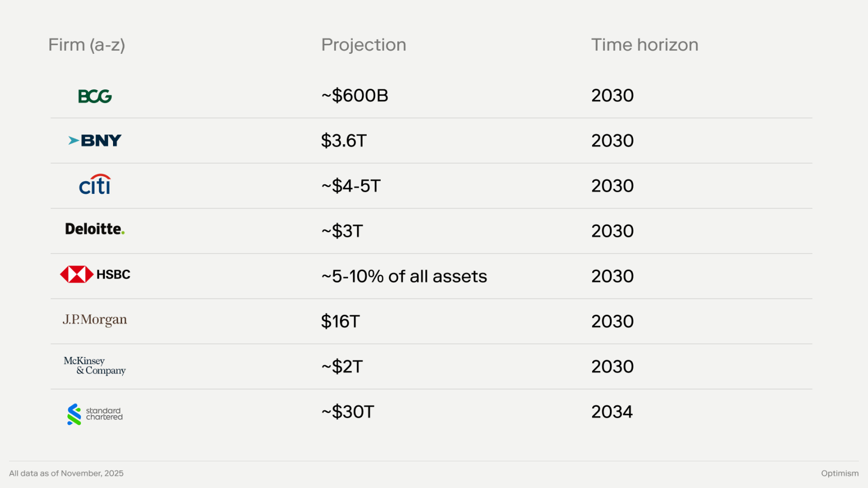The width and height of the screenshot is (868, 488).
Task: Click the Projection column header
Action: coord(364,45)
